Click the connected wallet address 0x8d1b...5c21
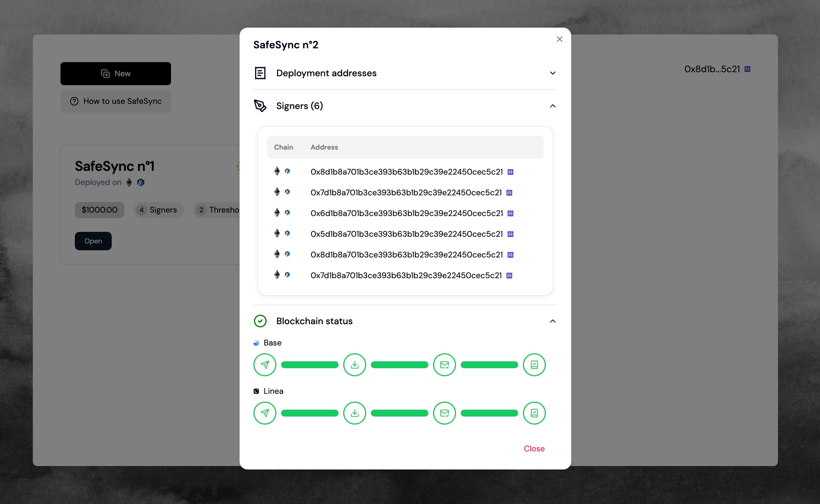Image resolution: width=820 pixels, height=504 pixels. coord(712,69)
